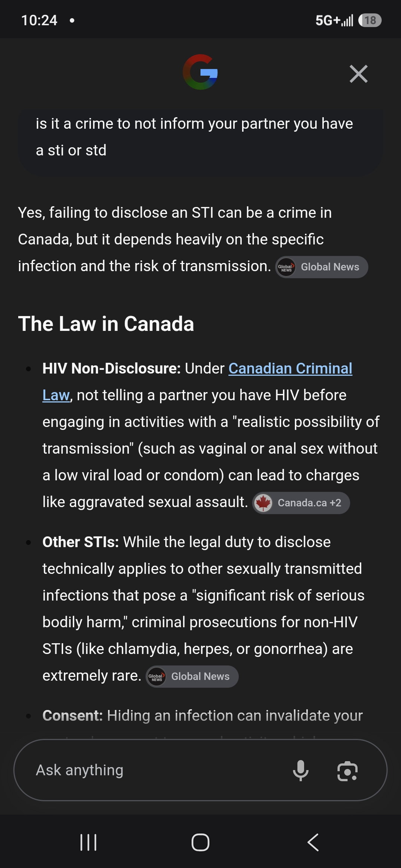Viewport: 401px width, 868px height.
Task: Close the Google AI answer panel
Action: [359, 74]
